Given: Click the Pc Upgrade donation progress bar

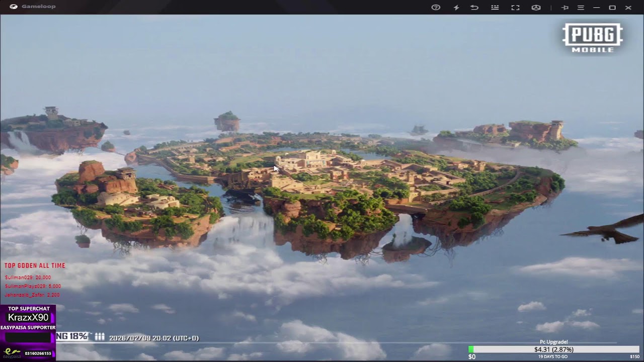Looking at the screenshot, I should click(x=553, y=349).
